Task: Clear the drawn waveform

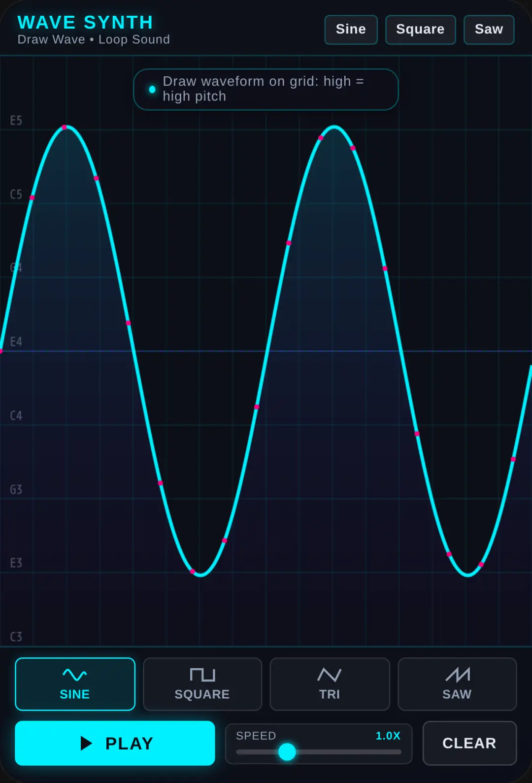Action: click(x=469, y=743)
